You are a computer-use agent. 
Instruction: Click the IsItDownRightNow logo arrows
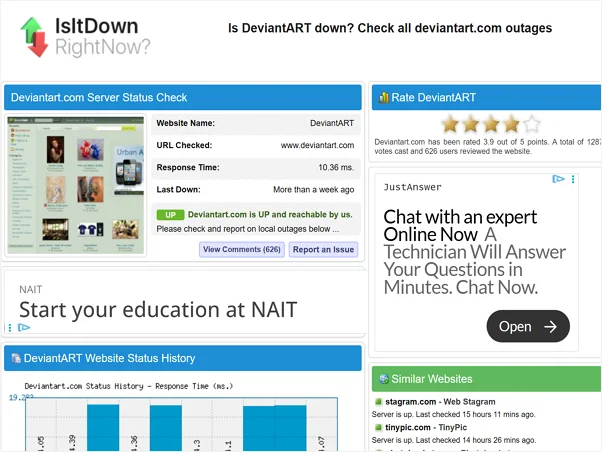[x=33, y=36]
